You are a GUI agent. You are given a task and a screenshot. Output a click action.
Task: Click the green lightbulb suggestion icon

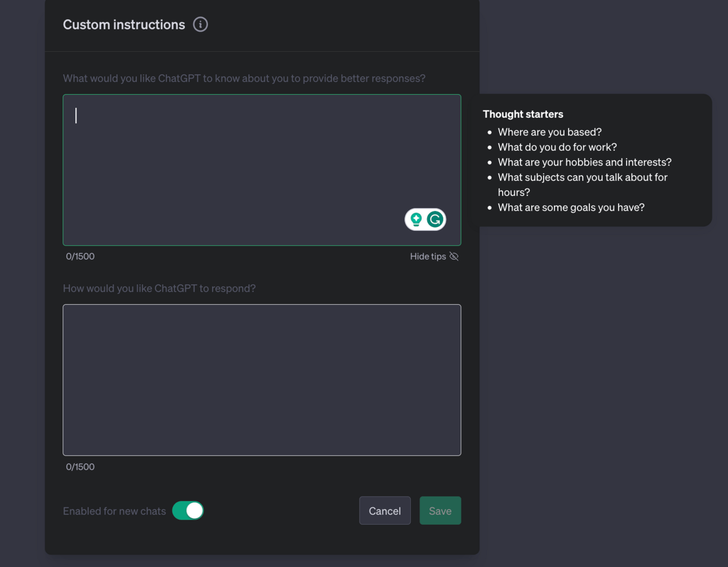coord(416,220)
